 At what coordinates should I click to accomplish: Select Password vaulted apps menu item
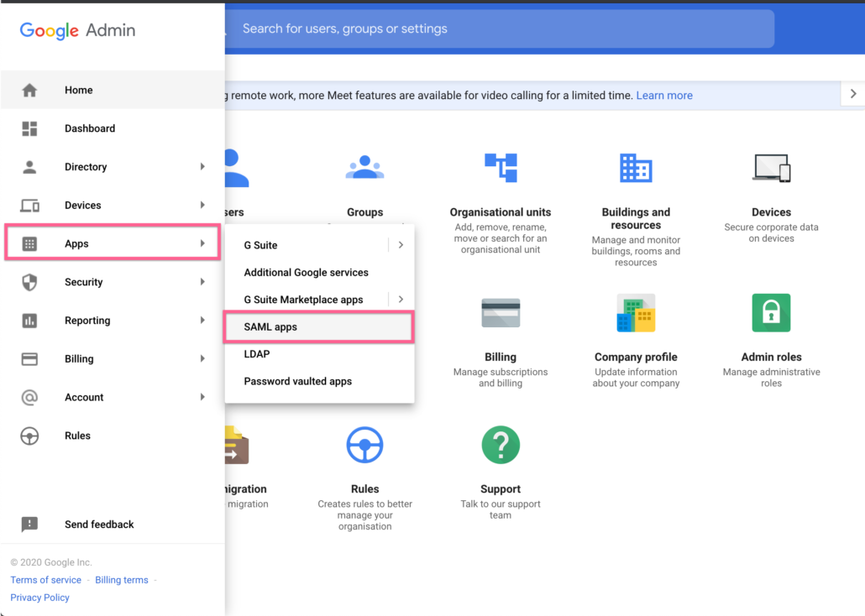point(319,382)
